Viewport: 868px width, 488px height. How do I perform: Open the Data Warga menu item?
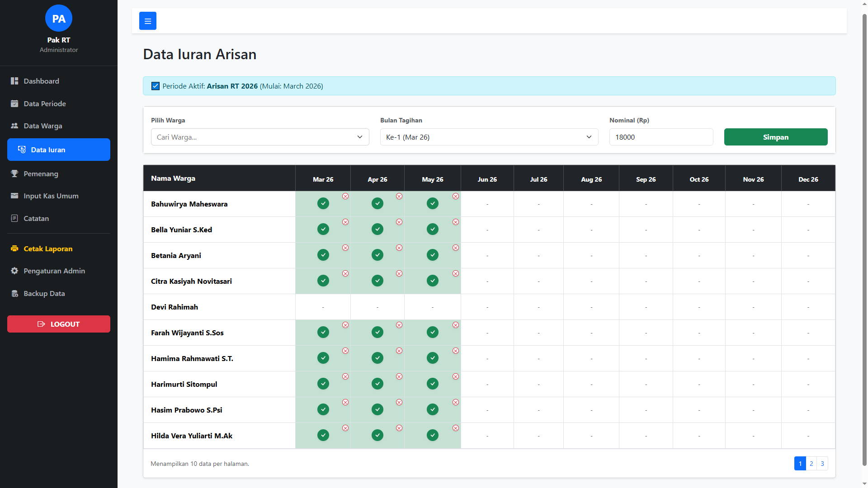43,126
